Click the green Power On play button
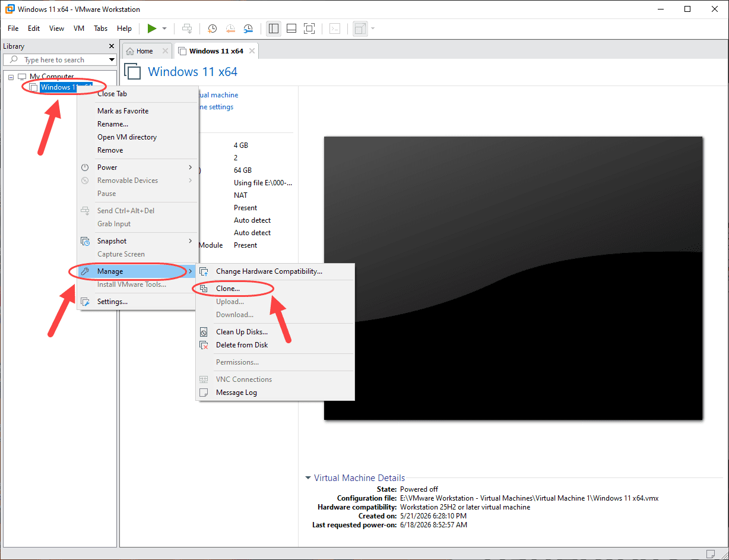729x560 pixels. coord(152,29)
